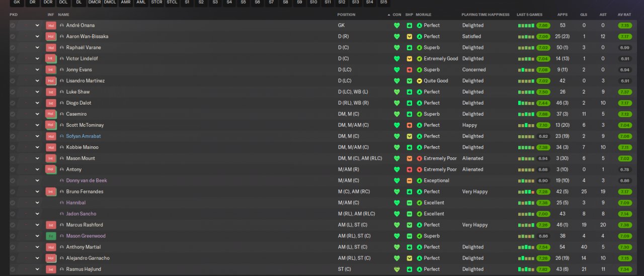
Task: Open Mason Greenwood's player profile link
Action: (x=86, y=236)
